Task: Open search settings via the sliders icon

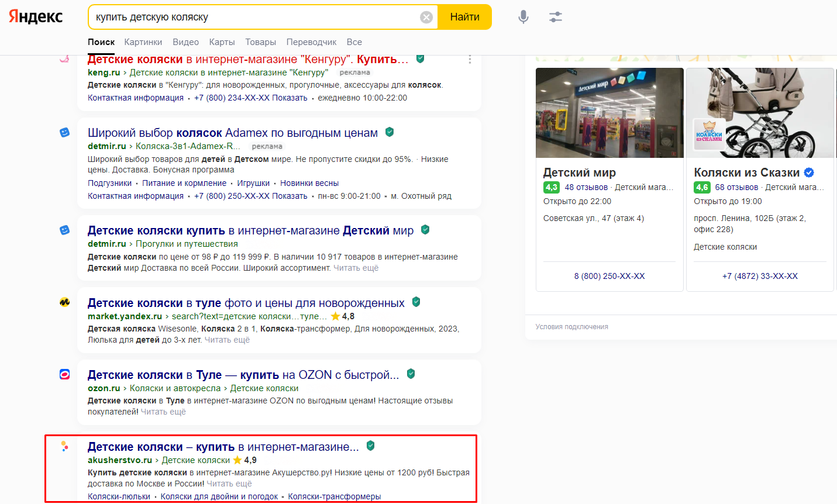Action: point(556,17)
